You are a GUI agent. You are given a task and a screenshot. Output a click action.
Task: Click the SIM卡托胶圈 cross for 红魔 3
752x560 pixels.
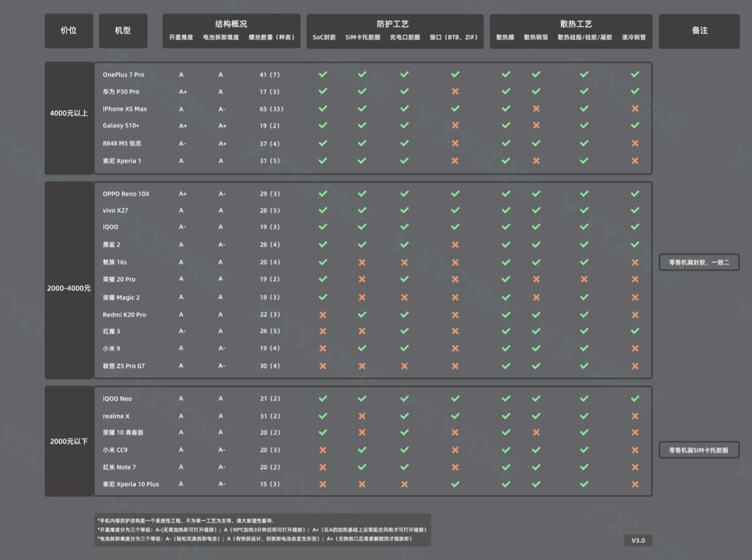tap(362, 331)
